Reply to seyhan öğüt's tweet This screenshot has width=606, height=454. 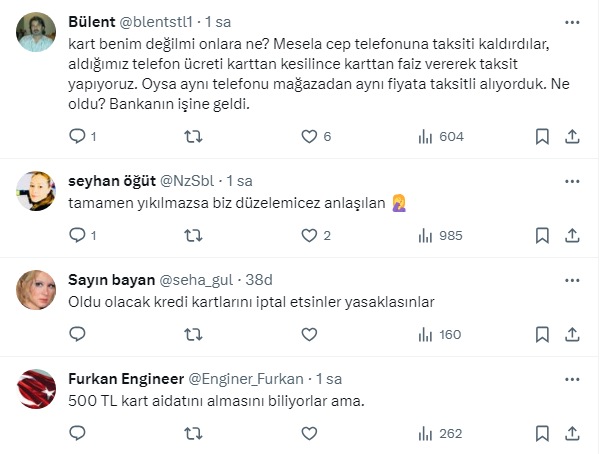click(x=79, y=236)
